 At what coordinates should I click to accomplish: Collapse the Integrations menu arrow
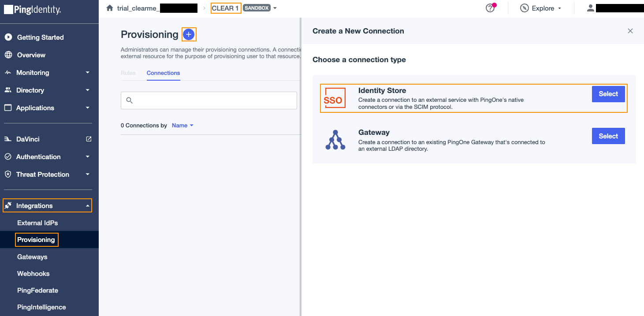[88, 206]
